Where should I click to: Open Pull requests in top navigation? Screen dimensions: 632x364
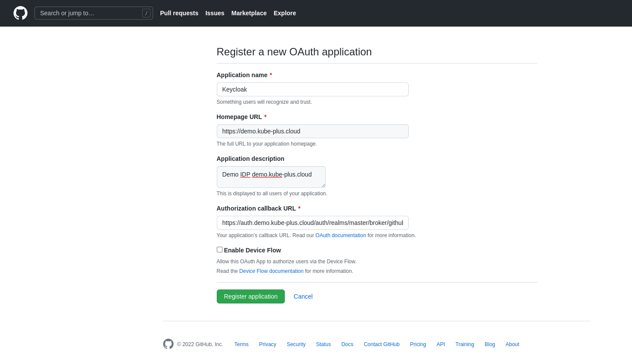(x=179, y=13)
